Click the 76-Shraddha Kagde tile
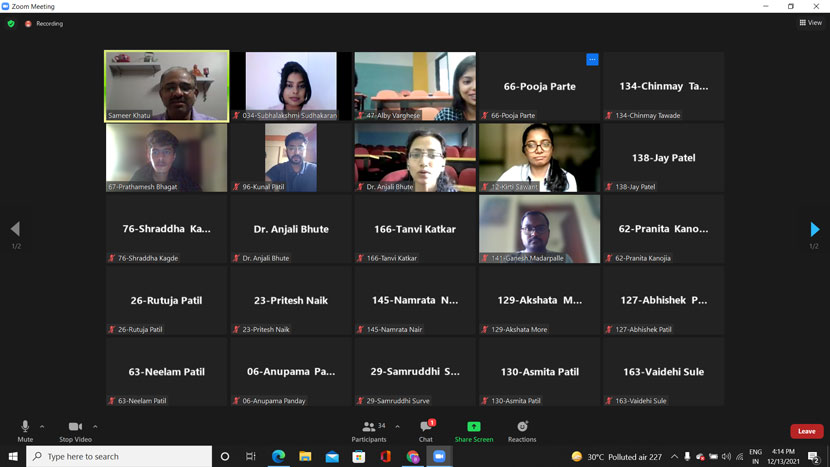The height and width of the screenshot is (467, 830). click(x=167, y=229)
